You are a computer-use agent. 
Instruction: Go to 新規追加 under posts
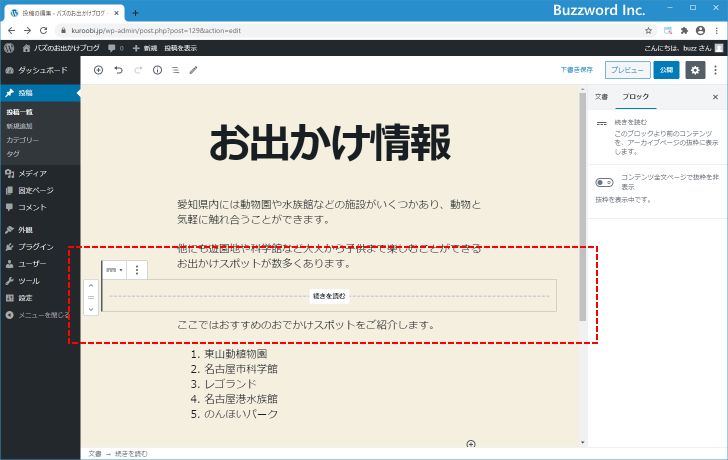point(20,126)
